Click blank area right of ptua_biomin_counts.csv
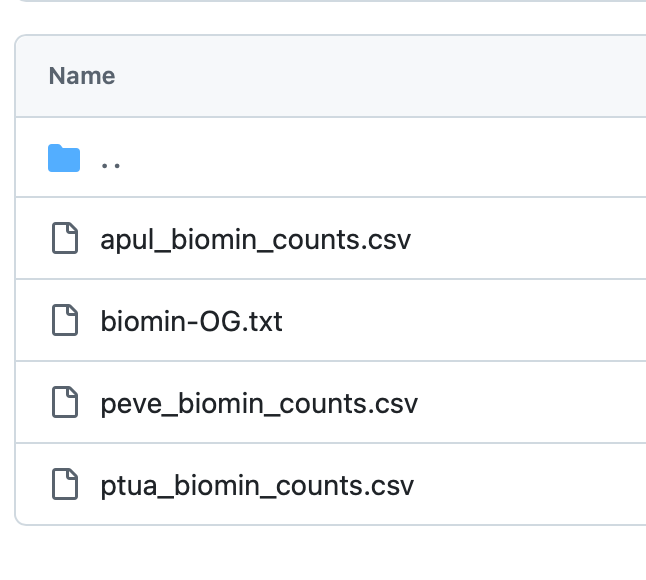The image size is (646, 580). 530,486
